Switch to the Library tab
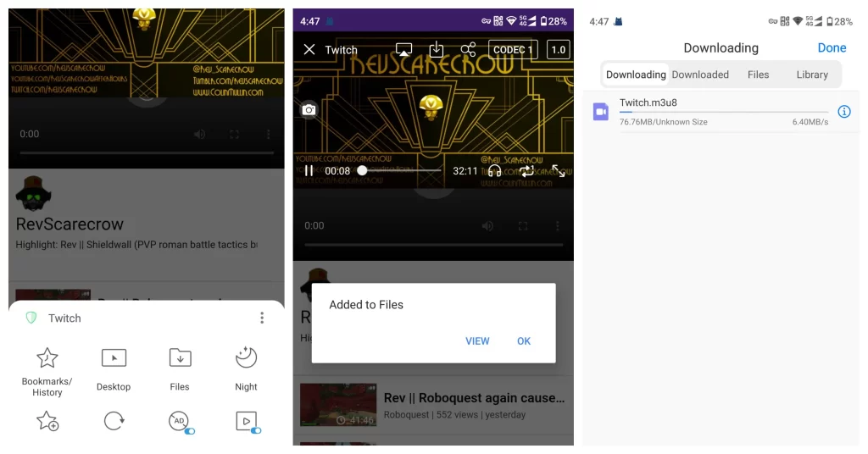 point(812,75)
